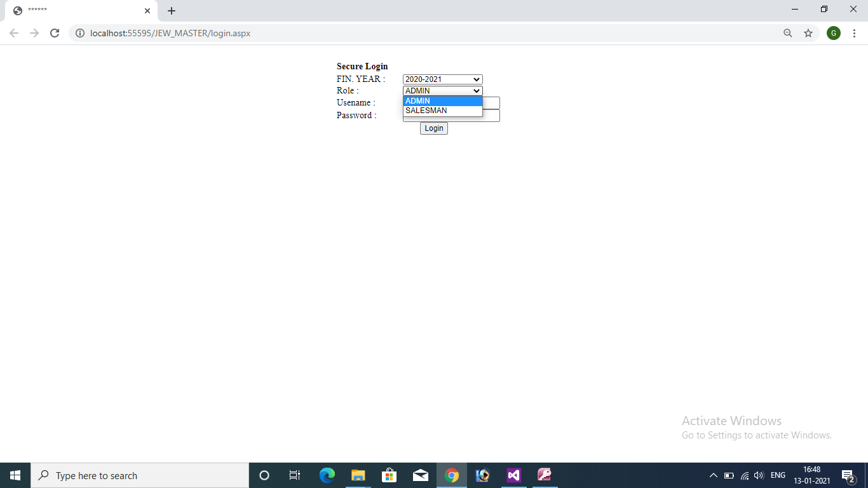Reload the login page

55,33
